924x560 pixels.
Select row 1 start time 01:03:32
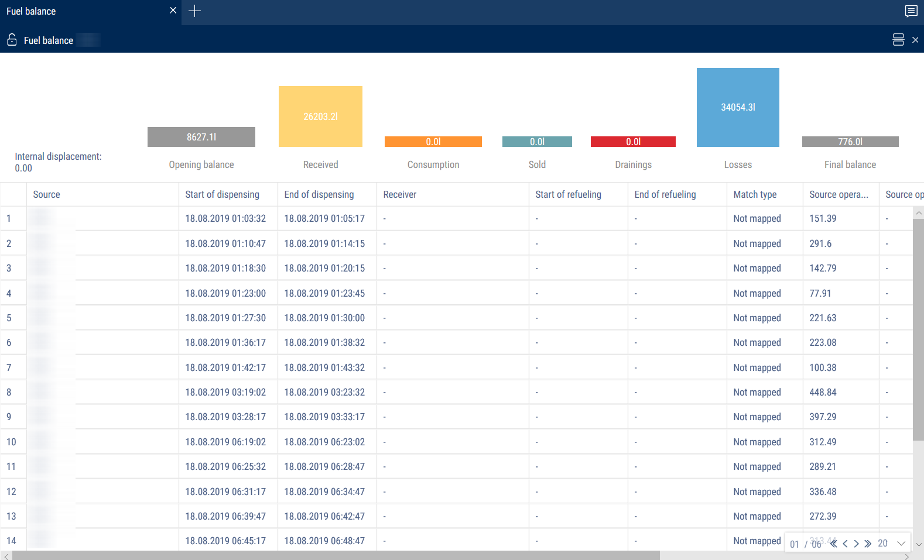click(x=225, y=218)
